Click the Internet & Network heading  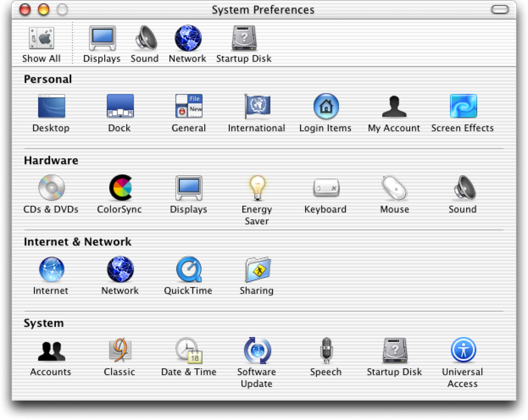click(x=78, y=242)
